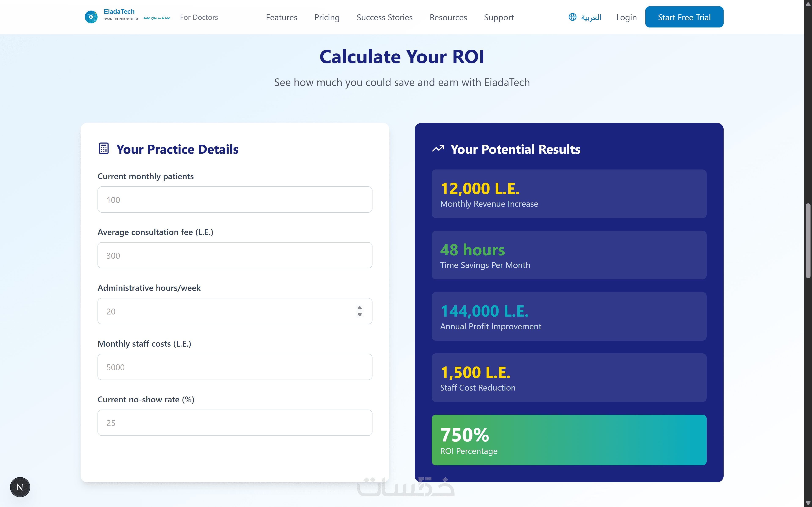Screen dimensions: 812x507
Task: Focus the Current monthly patients field
Action: (235, 200)
